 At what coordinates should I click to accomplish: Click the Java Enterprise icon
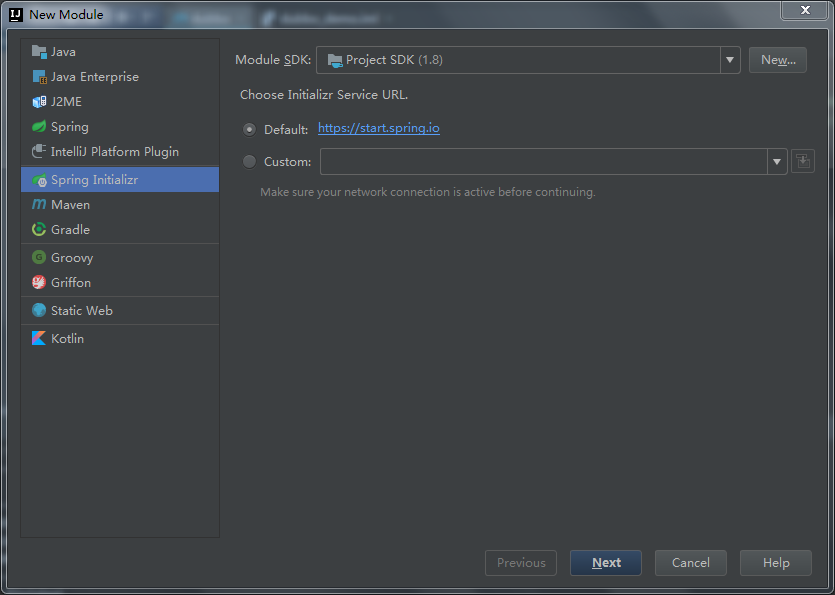tap(39, 77)
